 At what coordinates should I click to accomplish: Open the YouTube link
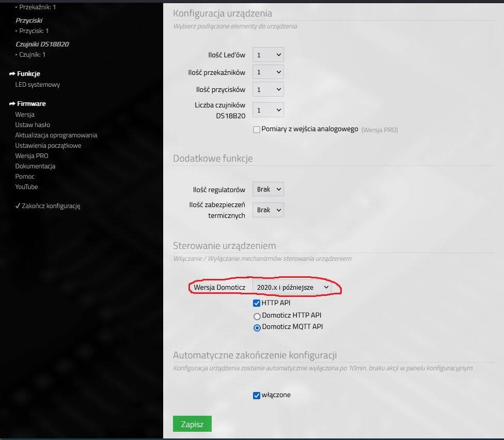pos(26,187)
